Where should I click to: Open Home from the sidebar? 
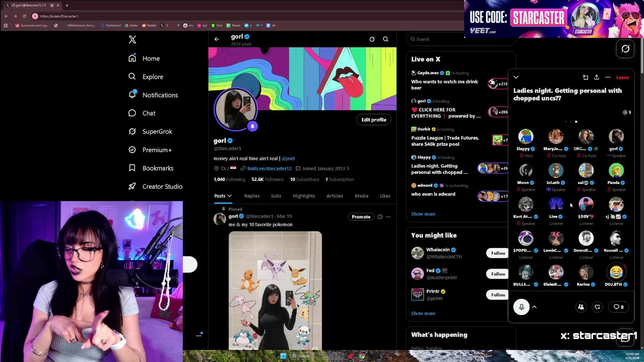point(144,58)
